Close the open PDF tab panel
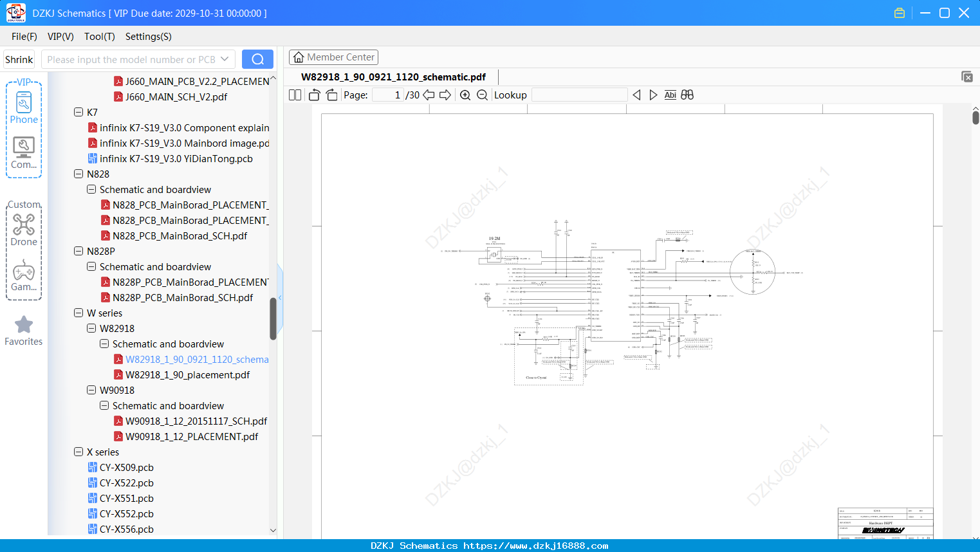This screenshot has width=980, height=552. point(967,77)
